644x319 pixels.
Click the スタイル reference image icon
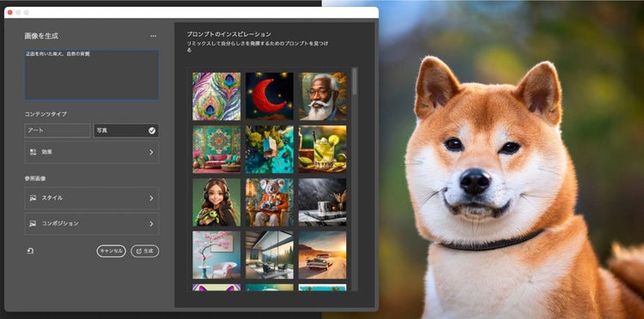click(33, 198)
